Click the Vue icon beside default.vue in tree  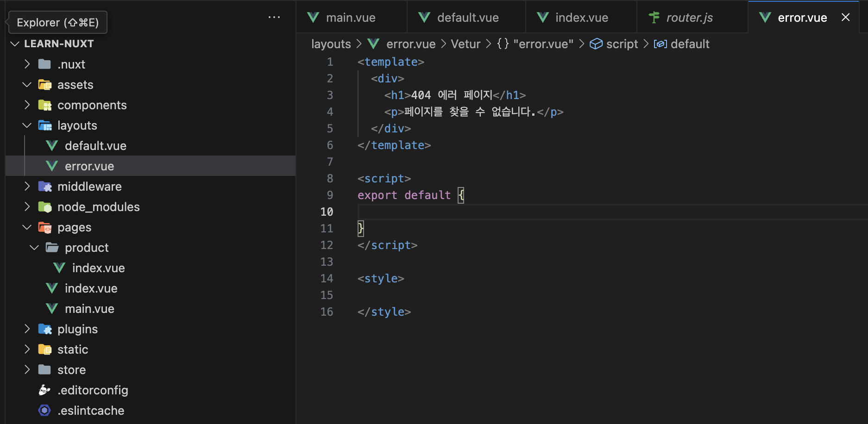click(52, 146)
